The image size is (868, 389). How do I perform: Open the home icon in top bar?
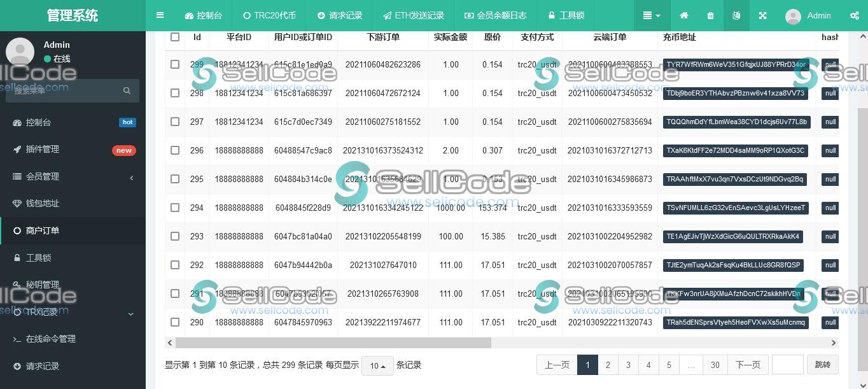point(684,15)
